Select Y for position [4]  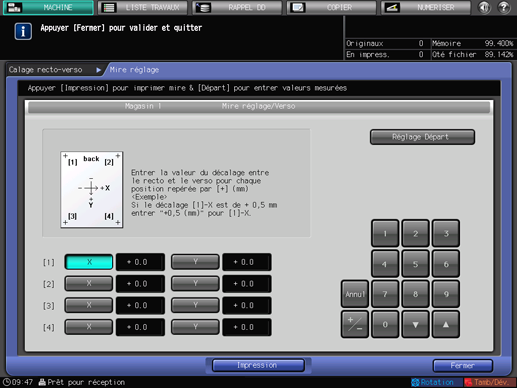195,327
